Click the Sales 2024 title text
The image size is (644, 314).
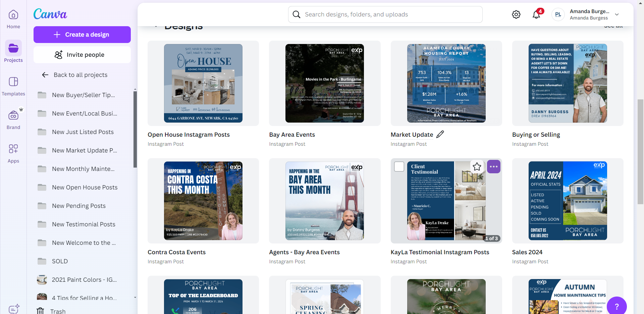point(527,252)
